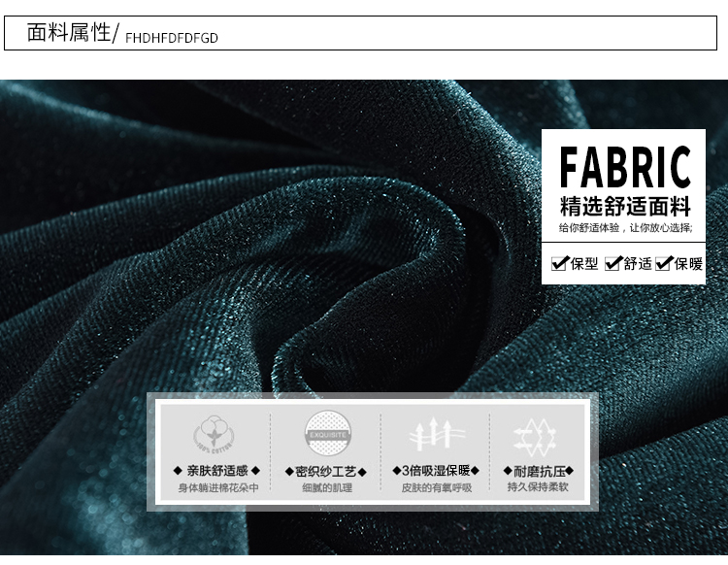This screenshot has height=565, width=728.
Task: Toggle the 保型 checkbox
Action: click(559, 263)
